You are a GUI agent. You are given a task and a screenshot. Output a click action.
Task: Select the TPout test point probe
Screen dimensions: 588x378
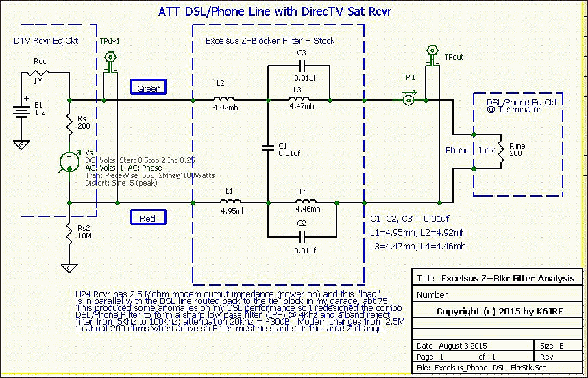432,51
